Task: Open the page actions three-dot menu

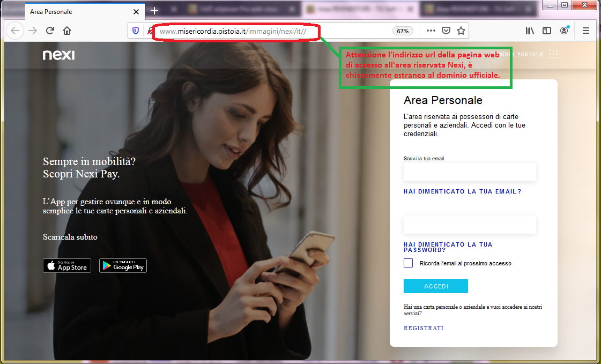Action: 431,31
